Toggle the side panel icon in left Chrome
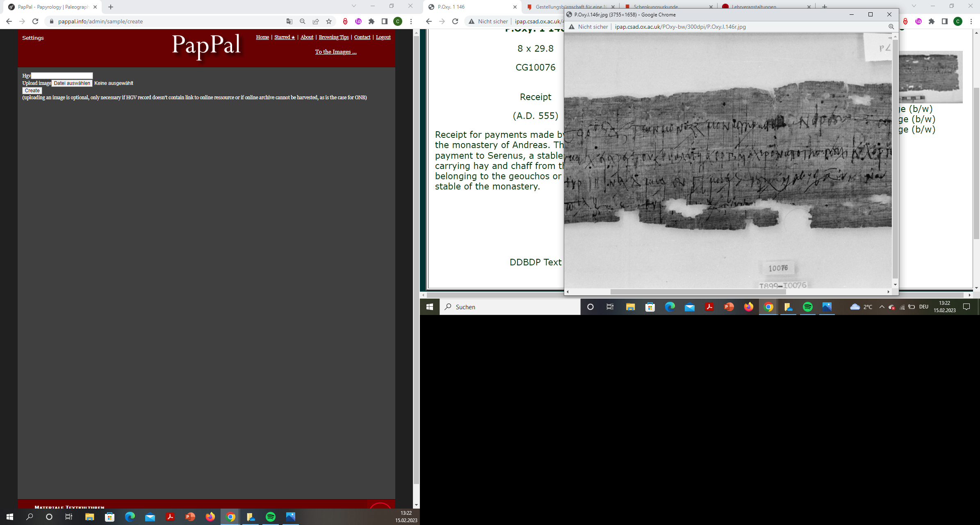 (x=385, y=21)
